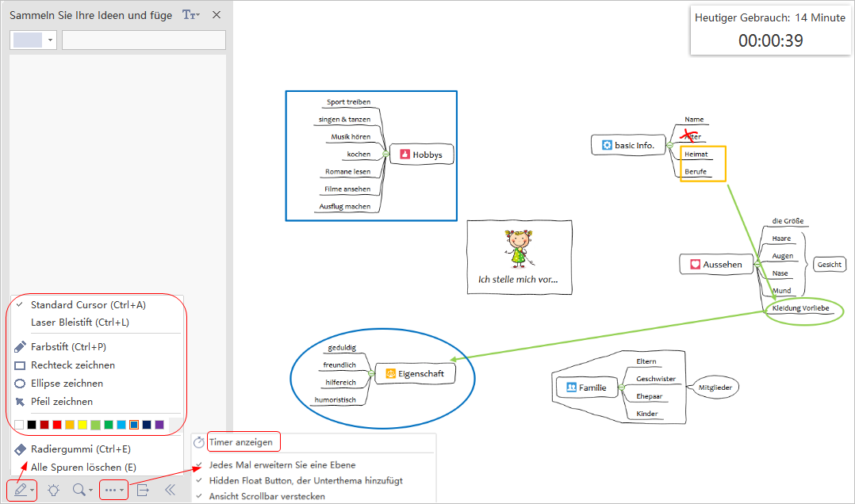Select the Eigenschaft topic node

[416, 374]
